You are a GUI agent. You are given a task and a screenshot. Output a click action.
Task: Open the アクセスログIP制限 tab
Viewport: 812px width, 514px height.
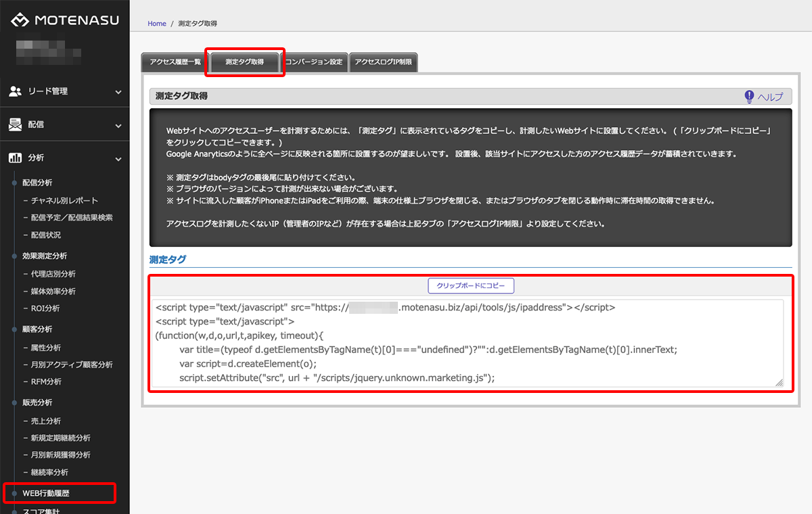tap(383, 62)
